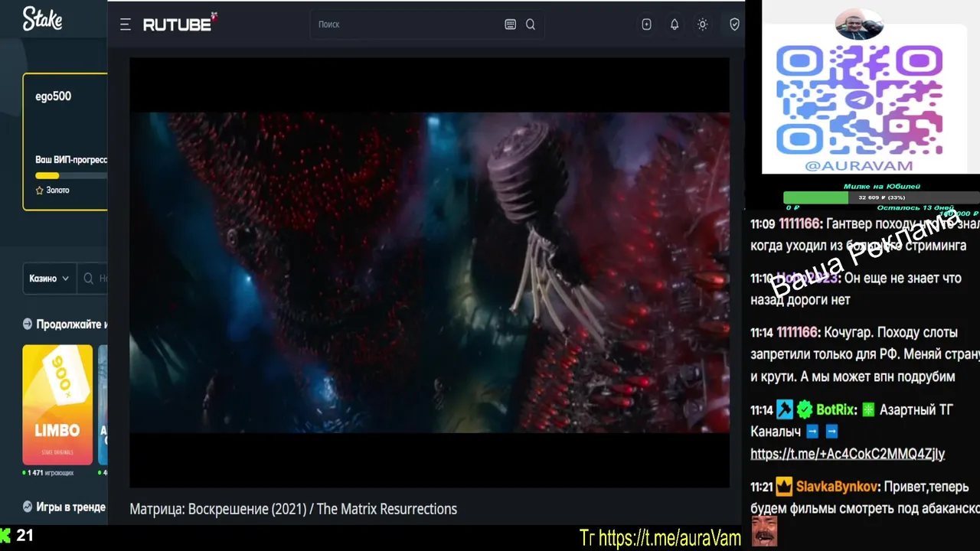This screenshot has width=980, height=551.
Task: Open the t.me/+Ac4CokC2MMQ4Zjly chat link
Action: coord(848,454)
